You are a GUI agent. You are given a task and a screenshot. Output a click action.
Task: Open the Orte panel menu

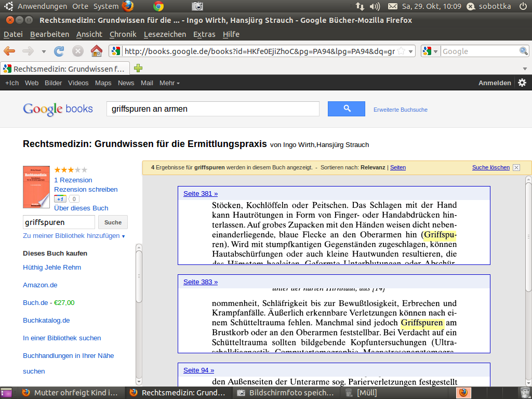[80, 6]
